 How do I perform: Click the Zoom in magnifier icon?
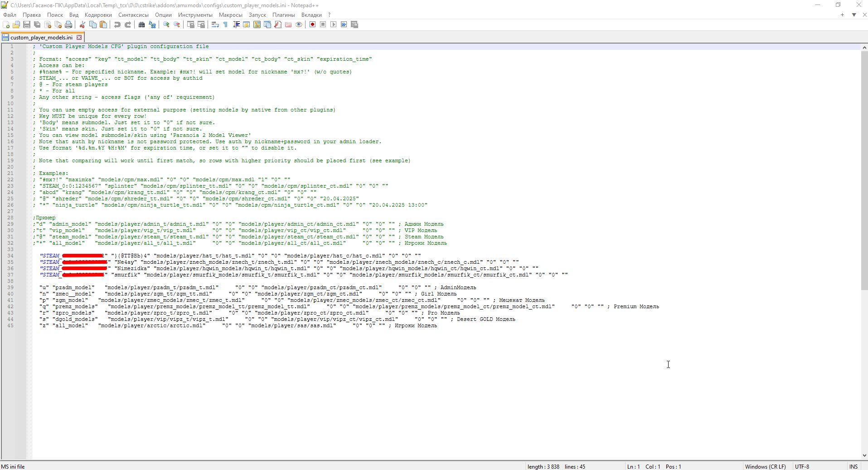coord(166,24)
